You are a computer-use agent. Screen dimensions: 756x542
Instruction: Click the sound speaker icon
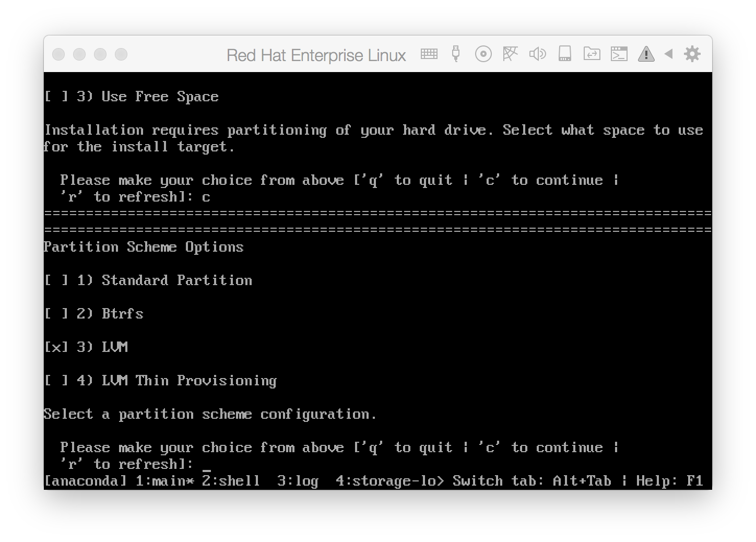[537, 54]
